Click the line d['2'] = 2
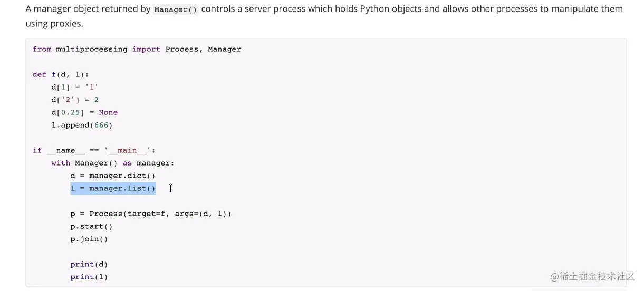This screenshot has height=291, width=644. pos(75,100)
